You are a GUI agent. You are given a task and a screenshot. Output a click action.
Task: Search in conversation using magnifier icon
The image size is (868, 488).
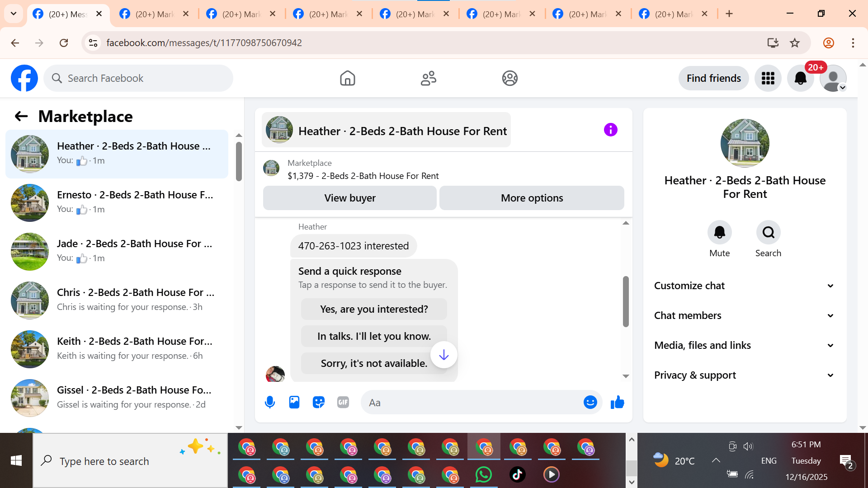[x=768, y=232]
